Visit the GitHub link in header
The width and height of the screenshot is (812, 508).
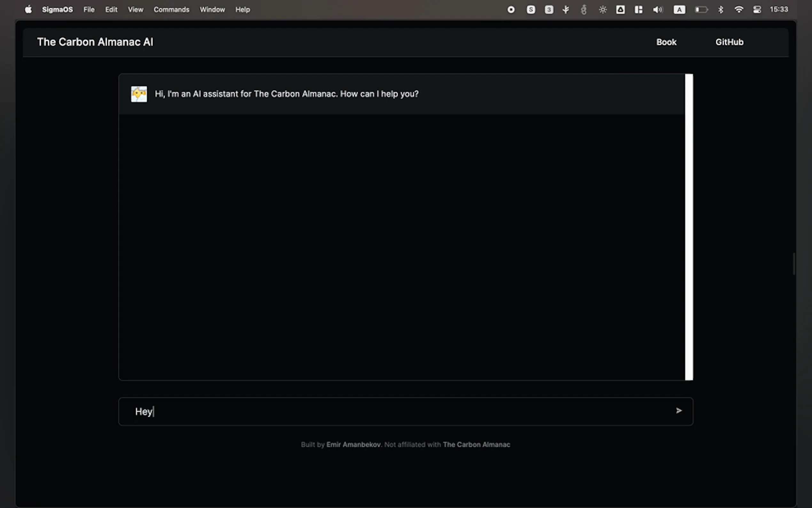click(729, 42)
